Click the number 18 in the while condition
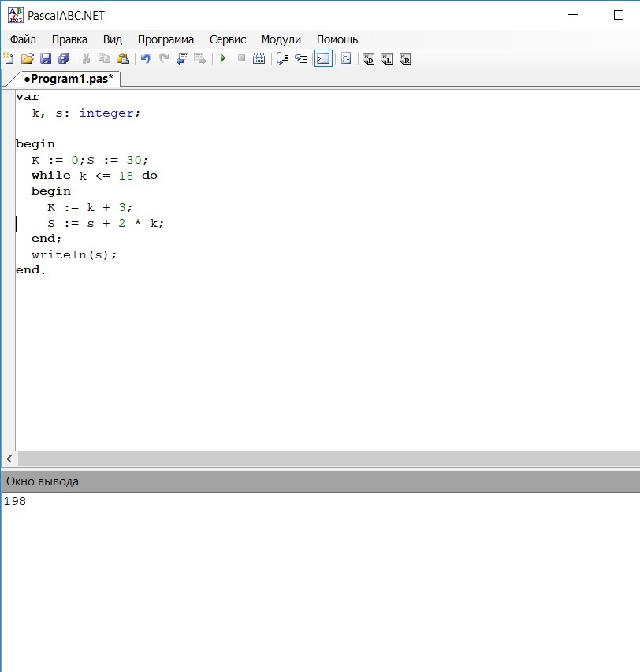 click(x=126, y=176)
